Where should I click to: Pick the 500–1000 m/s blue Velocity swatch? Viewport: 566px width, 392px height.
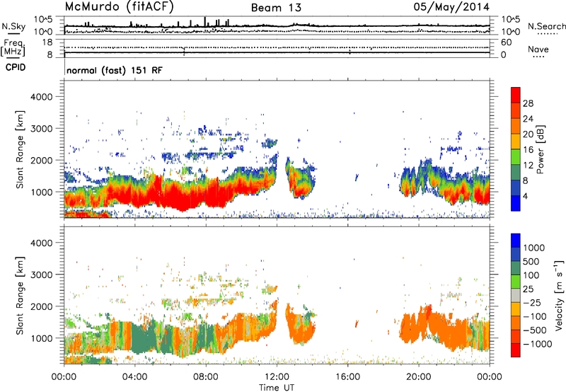[516, 254]
